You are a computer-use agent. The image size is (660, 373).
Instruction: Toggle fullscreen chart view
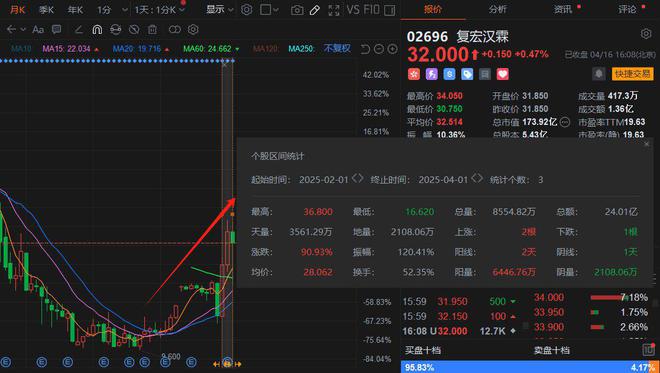click(333, 10)
